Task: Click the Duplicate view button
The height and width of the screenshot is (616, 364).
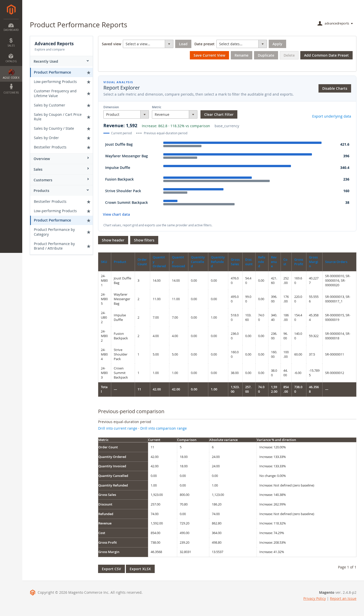Action: tap(266, 55)
